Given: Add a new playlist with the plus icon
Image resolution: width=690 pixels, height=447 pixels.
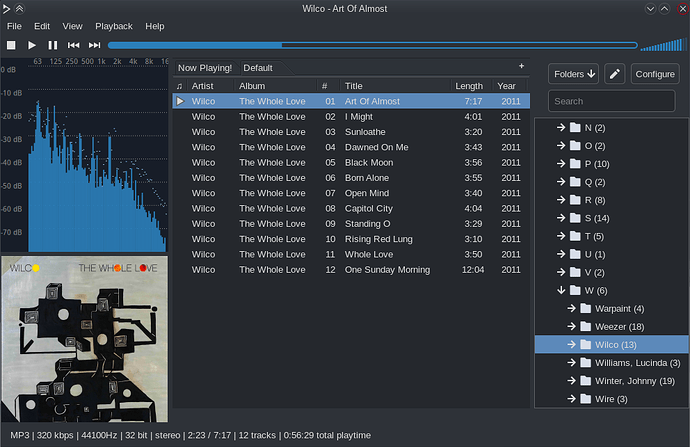Looking at the screenshot, I should pos(521,66).
